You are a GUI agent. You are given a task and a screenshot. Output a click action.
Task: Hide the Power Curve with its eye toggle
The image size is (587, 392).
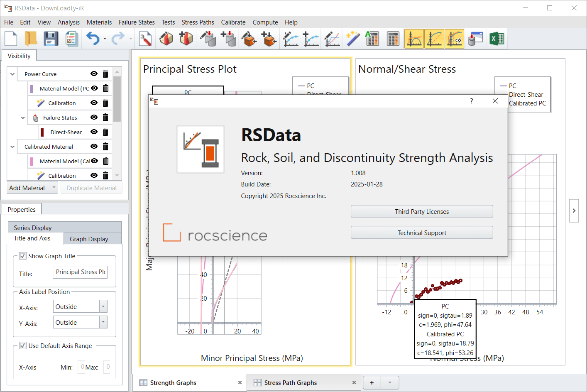(x=94, y=73)
